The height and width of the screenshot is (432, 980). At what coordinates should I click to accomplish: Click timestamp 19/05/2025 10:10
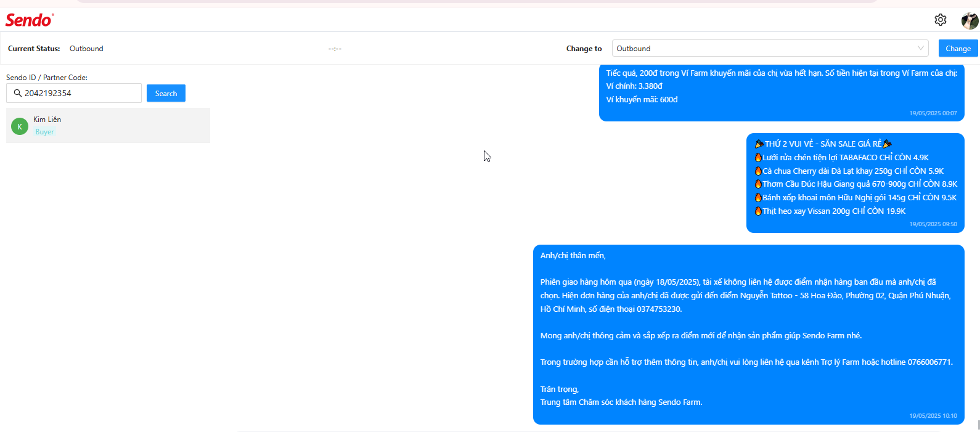click(933, 416)
